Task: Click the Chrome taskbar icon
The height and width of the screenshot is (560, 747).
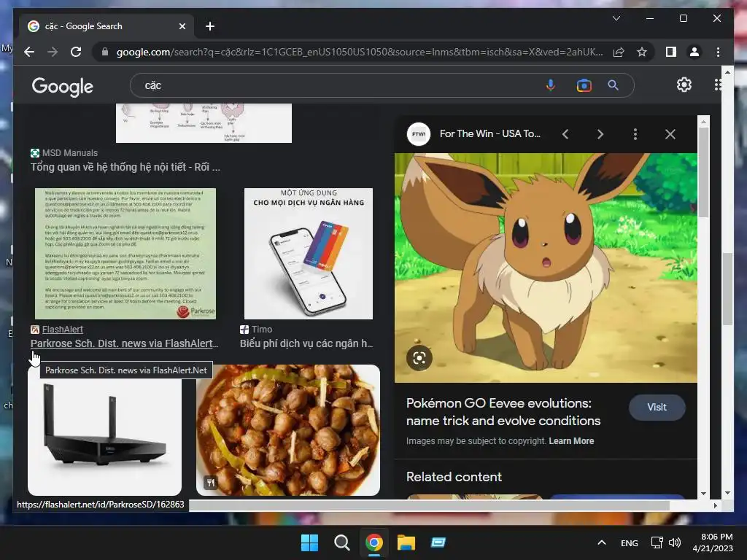Action: coord(374,542)
